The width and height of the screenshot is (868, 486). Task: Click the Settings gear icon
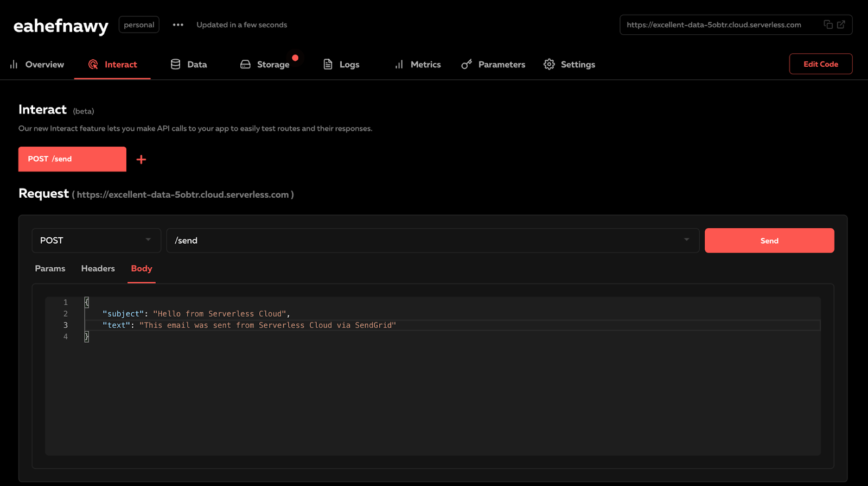click(549, 65)
